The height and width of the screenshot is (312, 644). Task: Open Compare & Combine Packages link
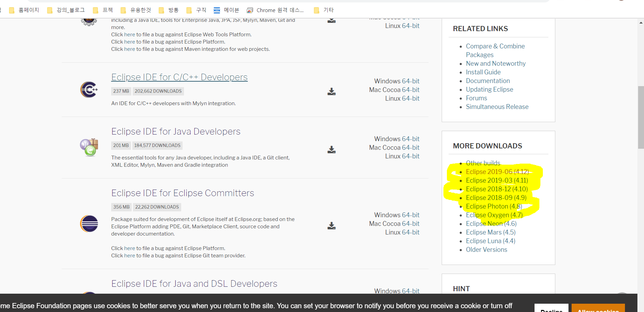click(x=495, y=51)
